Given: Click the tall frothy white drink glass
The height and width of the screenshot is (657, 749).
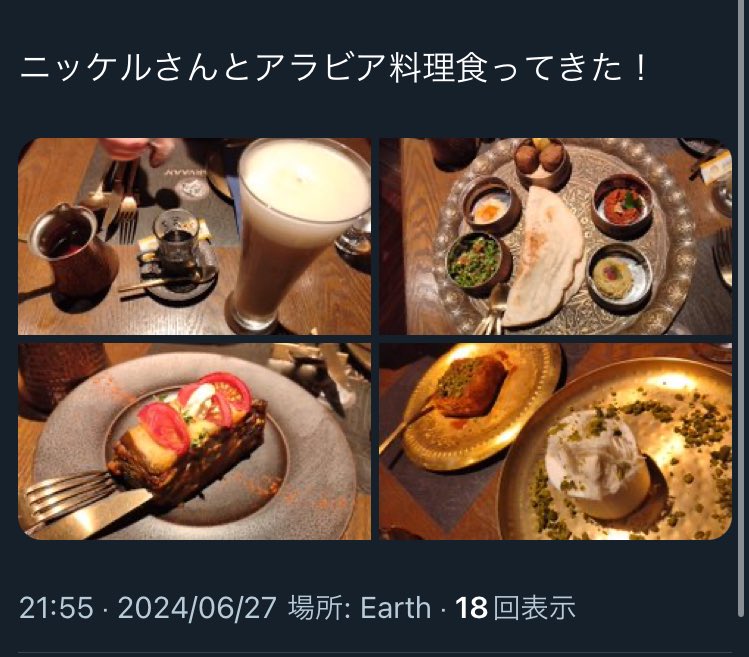Looking at the screenshot, I should coord(297,234).
